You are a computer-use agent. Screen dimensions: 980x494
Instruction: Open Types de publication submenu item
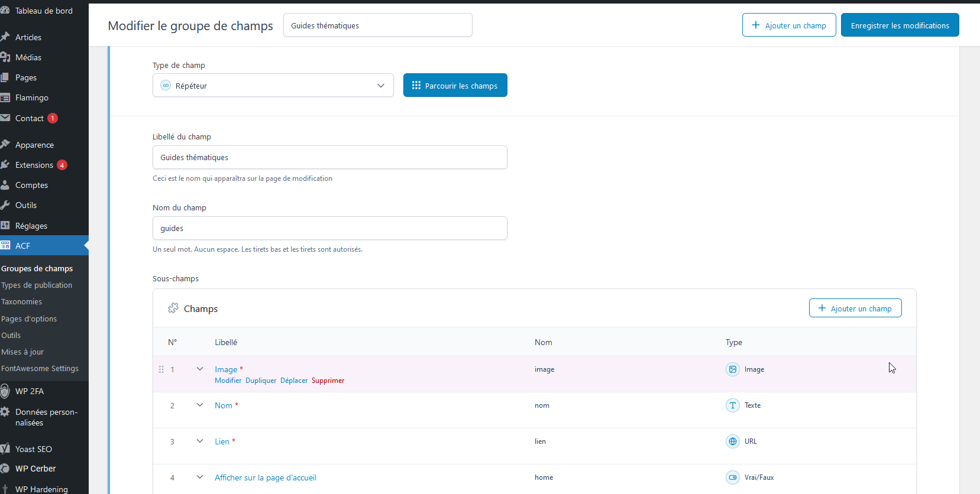coord(37,285)
